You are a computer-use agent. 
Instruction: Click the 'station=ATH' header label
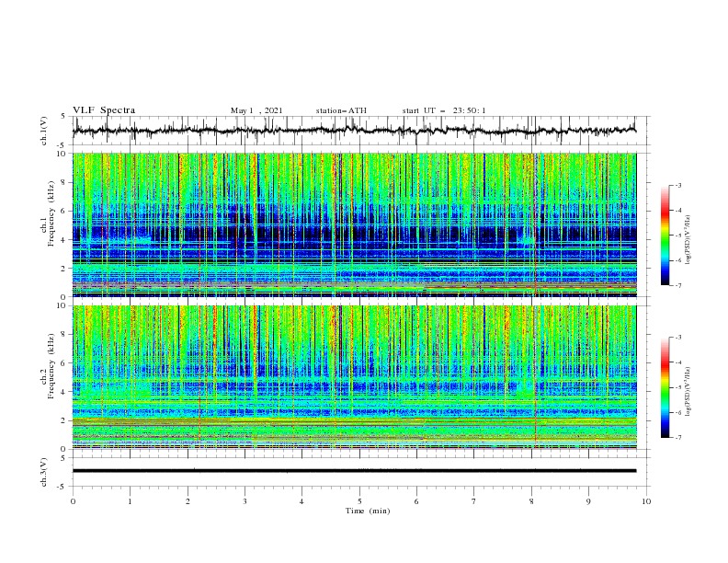[341, 110]
